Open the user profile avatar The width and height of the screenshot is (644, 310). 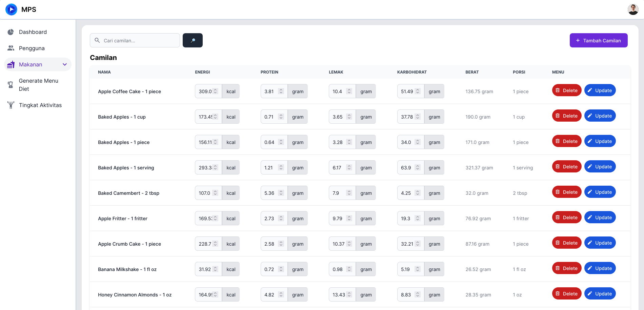[633, 9]
